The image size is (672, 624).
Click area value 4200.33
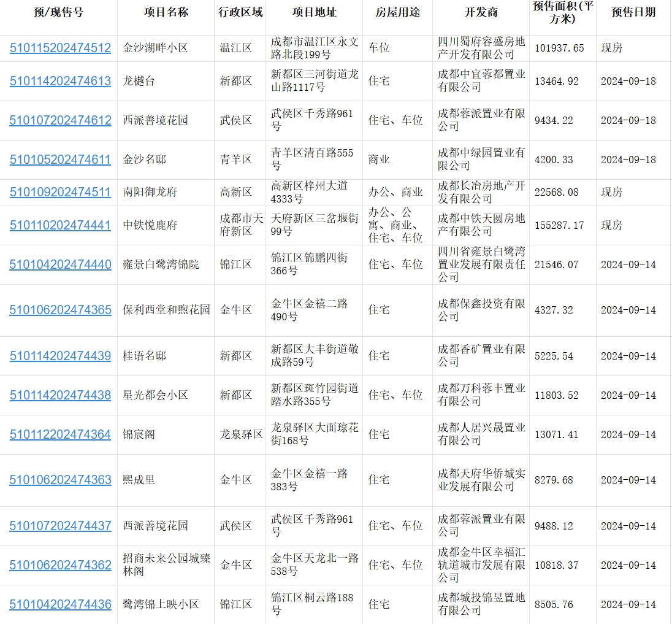tap(554, 160)
